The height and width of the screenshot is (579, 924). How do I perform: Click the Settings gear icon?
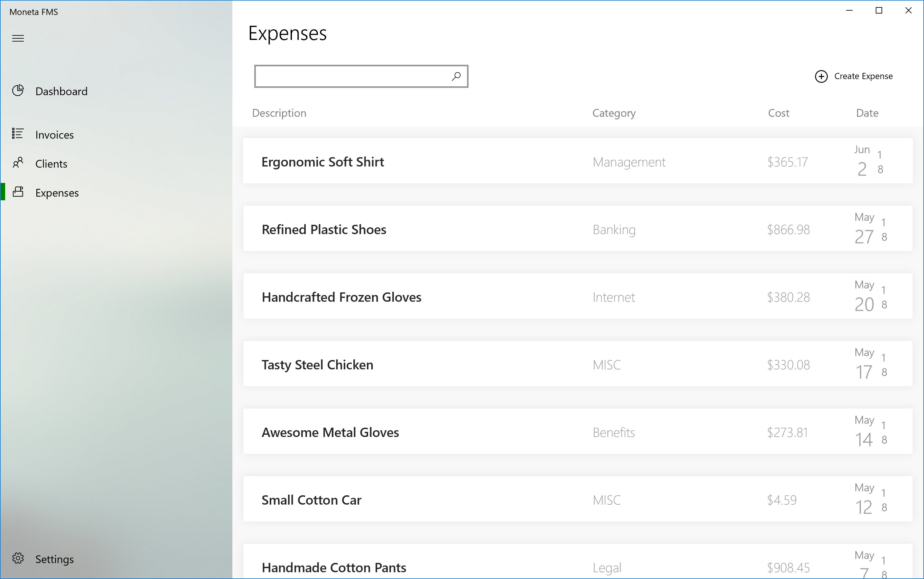click(x=18, y=558)
